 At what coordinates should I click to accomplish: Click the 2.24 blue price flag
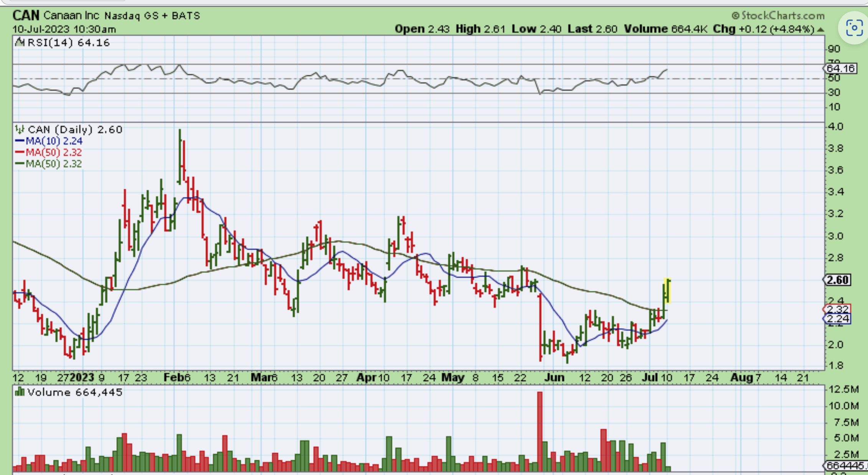click(x=838, y=319)
